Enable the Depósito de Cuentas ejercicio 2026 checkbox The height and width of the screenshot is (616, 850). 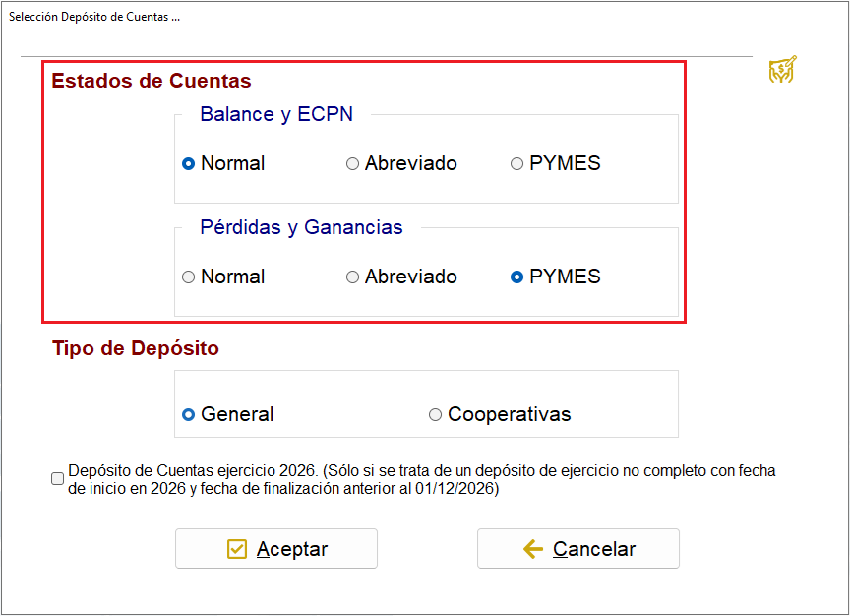(x=57, y=479)
